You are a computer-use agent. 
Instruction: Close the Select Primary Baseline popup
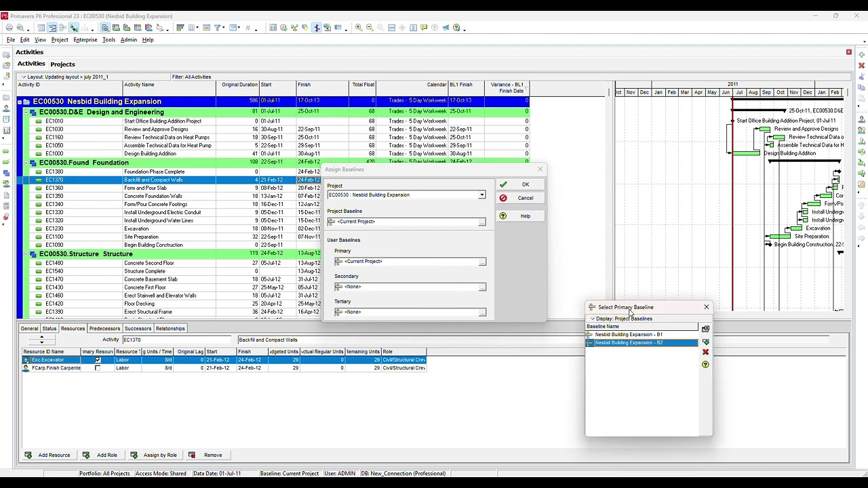[706, 307]
